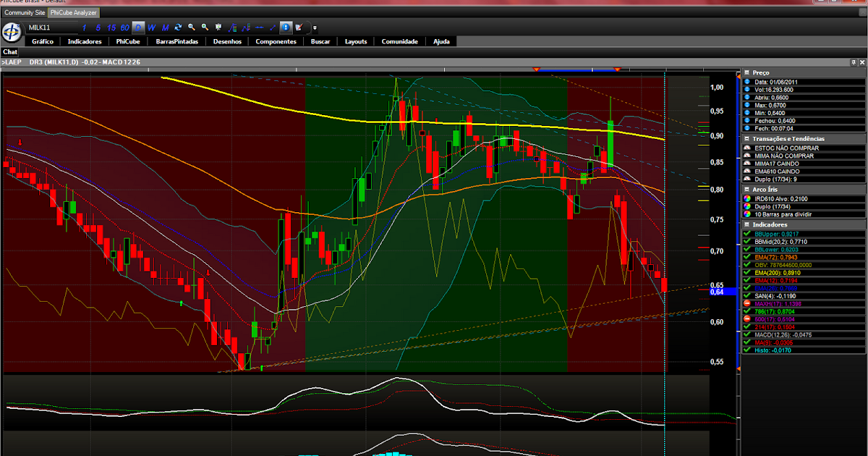868x456 pixels.
Task: Collapse the Indicadores panel section
Action: pos(745,224)
